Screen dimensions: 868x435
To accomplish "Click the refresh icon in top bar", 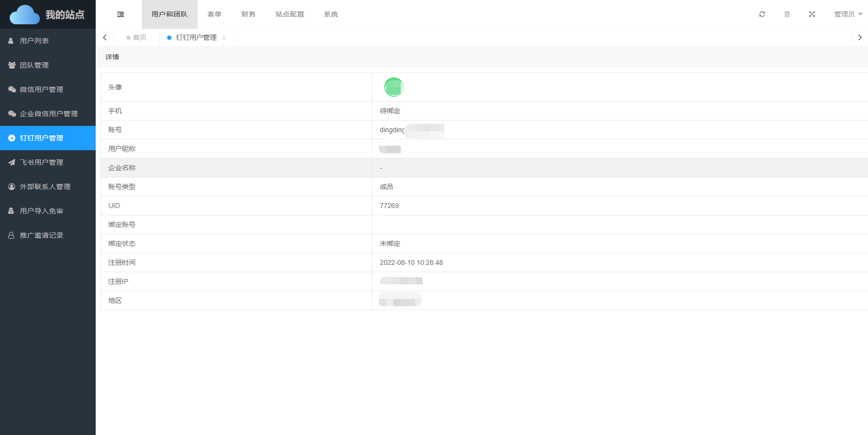I will pos(762,15).
